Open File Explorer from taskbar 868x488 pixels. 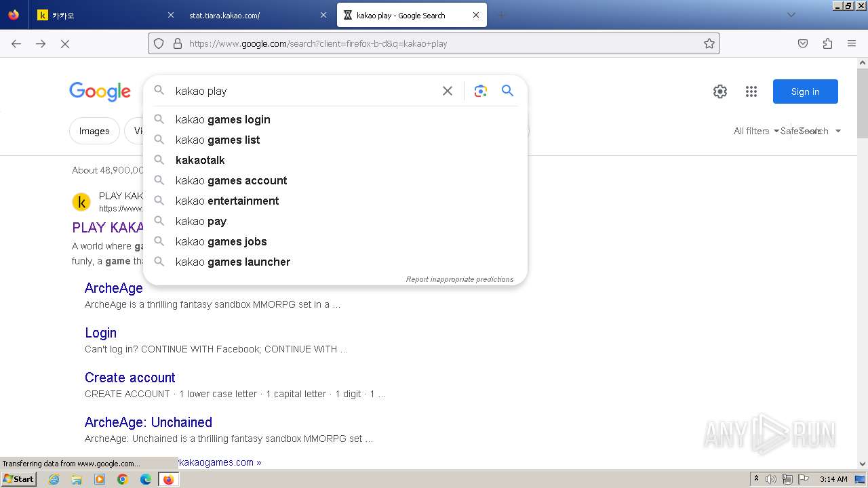[x=77, y=479]
